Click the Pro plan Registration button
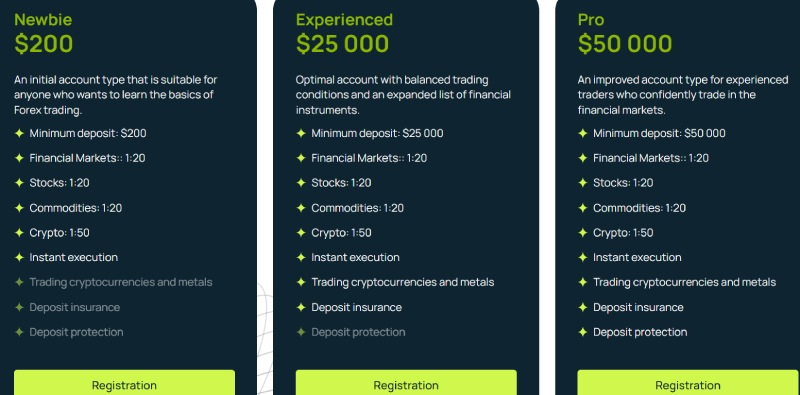Viewport: 800px width, 395px height. coord(688,383)
